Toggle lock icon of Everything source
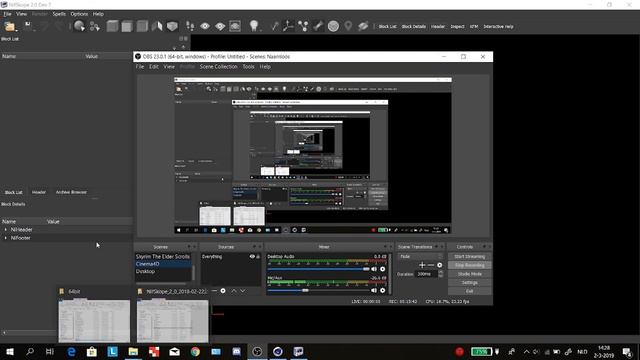Viewport: 640px width, 360px height. [x=258, y=257]
